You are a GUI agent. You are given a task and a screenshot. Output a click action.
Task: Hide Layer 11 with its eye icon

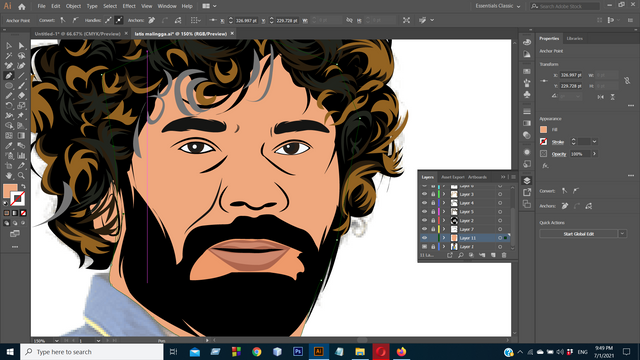click(424, 238)
